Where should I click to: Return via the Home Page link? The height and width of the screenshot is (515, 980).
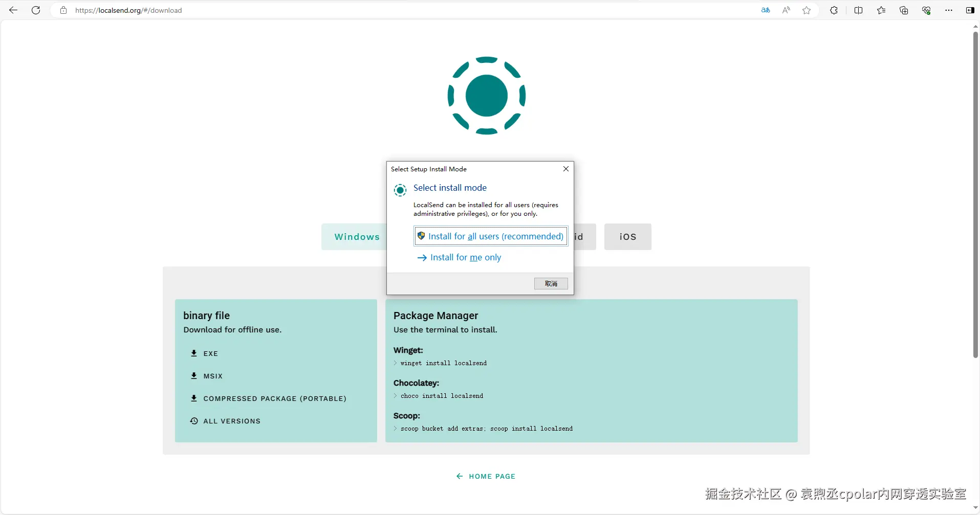click(486, 476)
